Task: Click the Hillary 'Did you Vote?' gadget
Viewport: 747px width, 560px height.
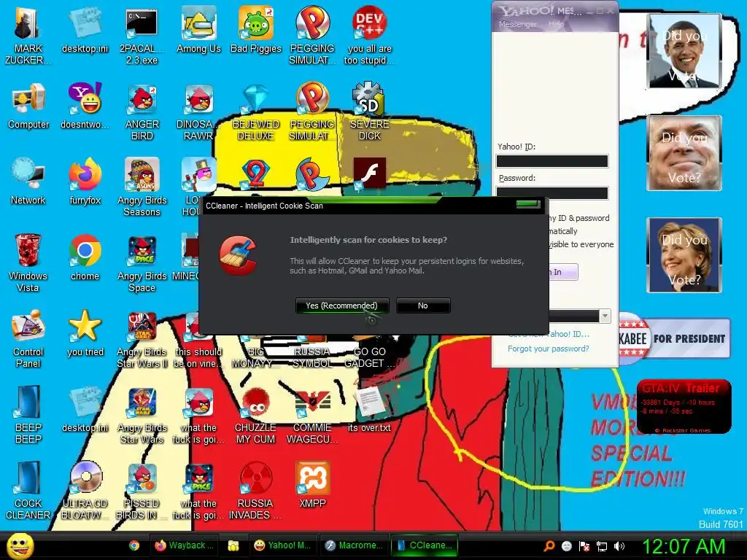Action: (x=684, y=254)
